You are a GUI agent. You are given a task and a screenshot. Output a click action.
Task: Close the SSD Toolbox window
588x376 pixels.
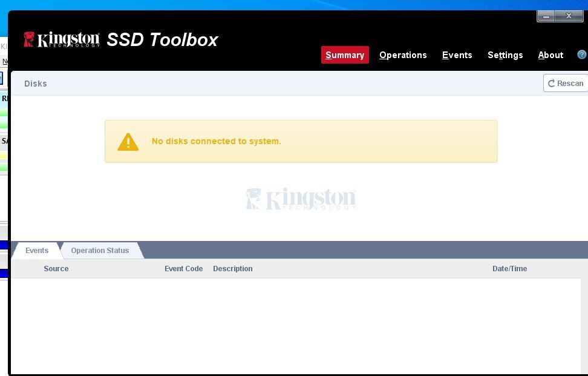click(569, 16)
